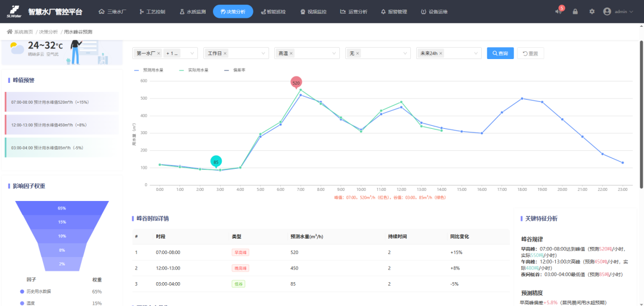Expand water plant selector dropdown

(192, 54)
